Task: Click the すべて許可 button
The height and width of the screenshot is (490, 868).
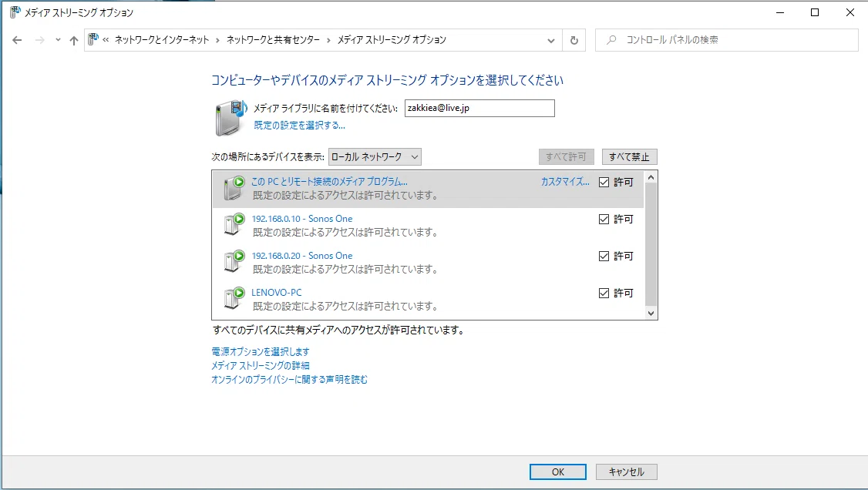Action: tap(567, 157)
